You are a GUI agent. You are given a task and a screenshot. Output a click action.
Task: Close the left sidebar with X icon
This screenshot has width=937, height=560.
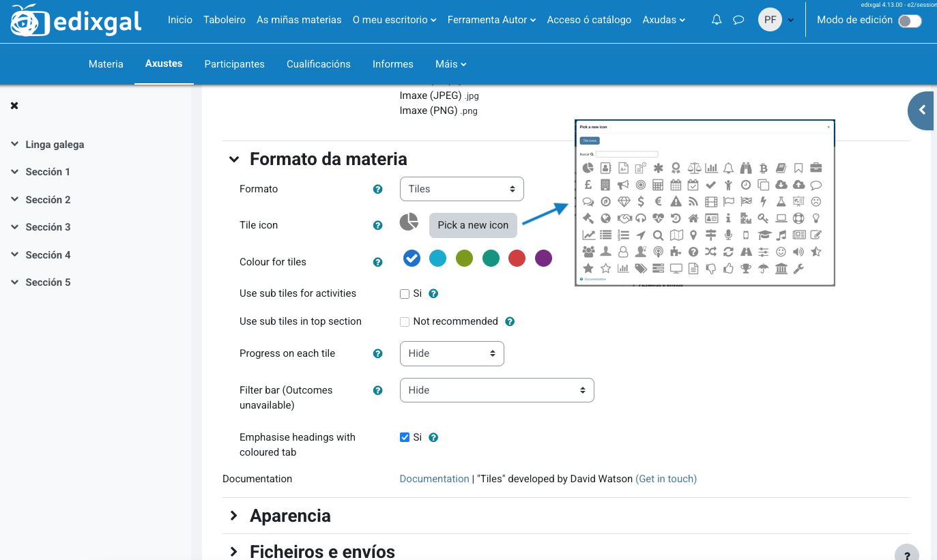(14, 106)
